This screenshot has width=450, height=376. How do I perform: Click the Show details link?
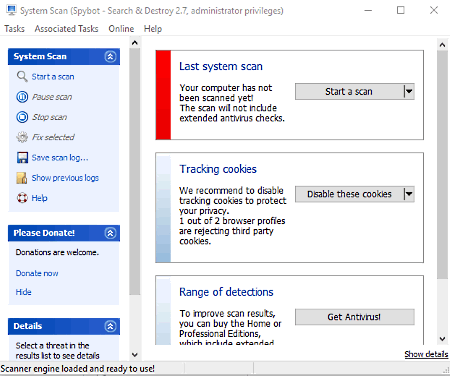[x=426, y=354]
